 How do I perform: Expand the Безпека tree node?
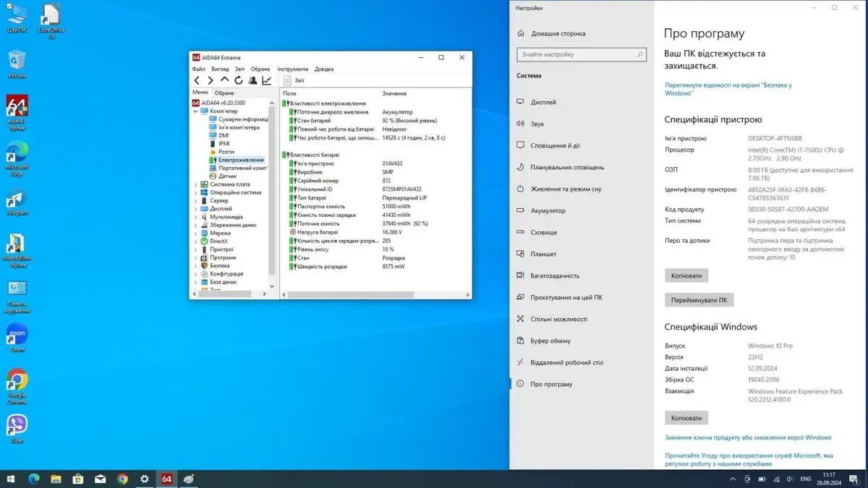click(195, 265)
